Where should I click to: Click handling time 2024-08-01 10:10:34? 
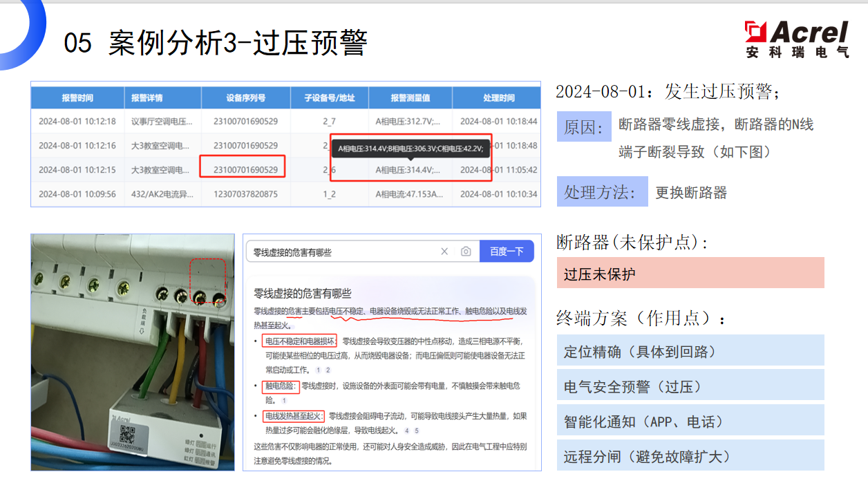pyautogui.click(x=498, y=194)
